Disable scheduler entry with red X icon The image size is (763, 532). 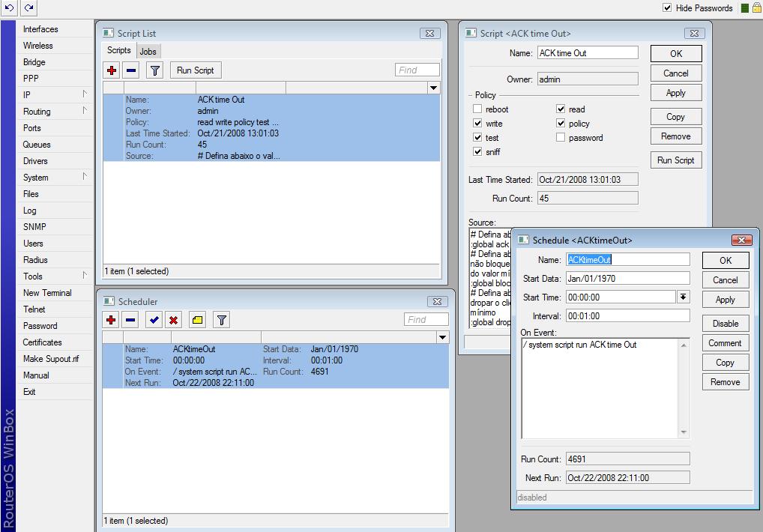174,320
